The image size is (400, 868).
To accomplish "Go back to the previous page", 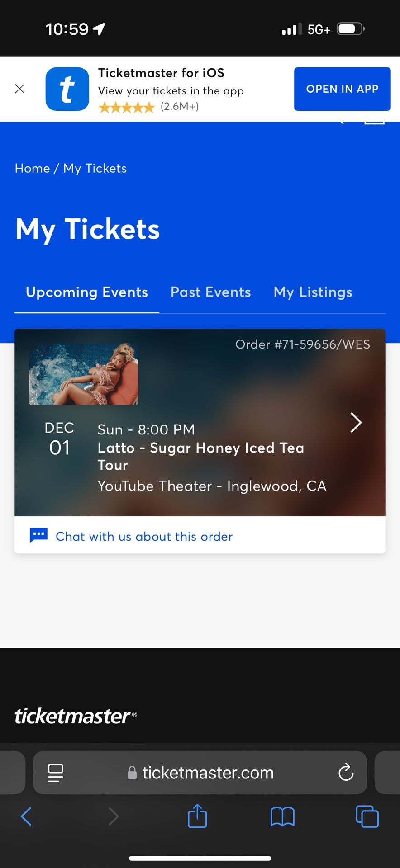I will (26, 816).
